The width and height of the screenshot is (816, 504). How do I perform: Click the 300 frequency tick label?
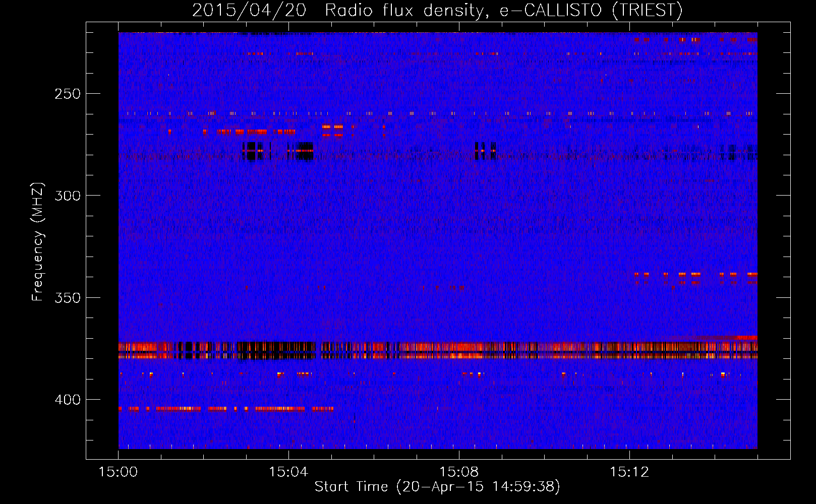click(68, 196)
